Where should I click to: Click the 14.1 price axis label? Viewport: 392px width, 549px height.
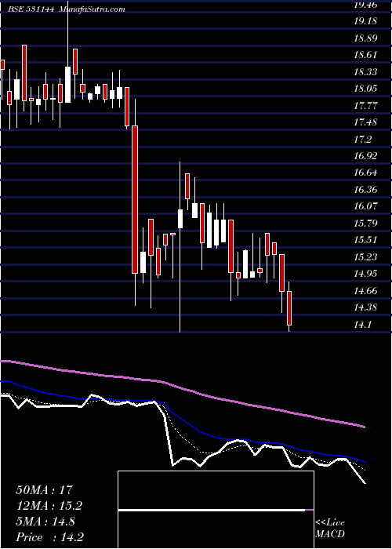point(362,325)
